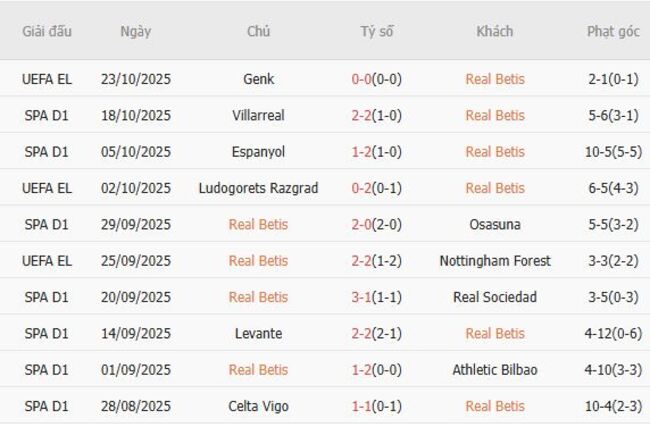Screen dimensions: 650x427
Task: Open the Villarreal team page
Action: tap(258, 115)
